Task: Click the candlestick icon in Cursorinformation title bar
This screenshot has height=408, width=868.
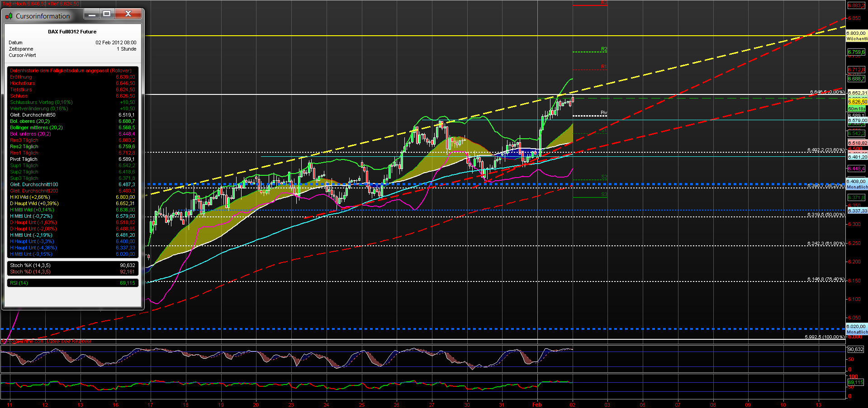Action: click(x=8, y=15)
